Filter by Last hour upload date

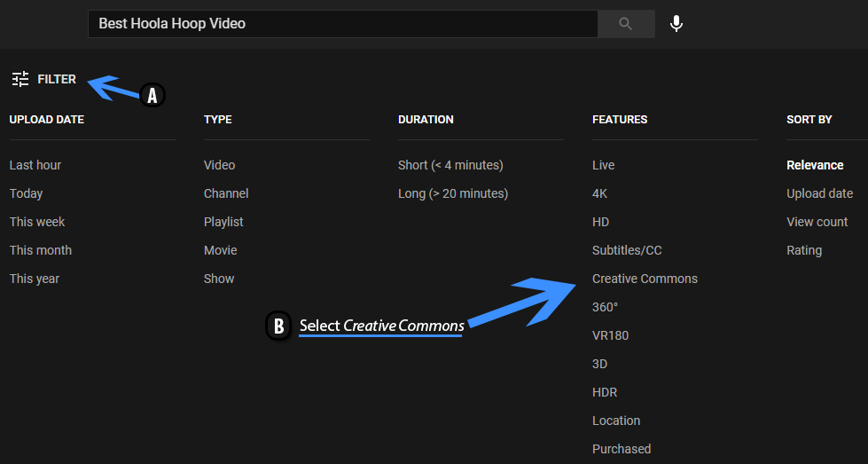pos(35,165)
